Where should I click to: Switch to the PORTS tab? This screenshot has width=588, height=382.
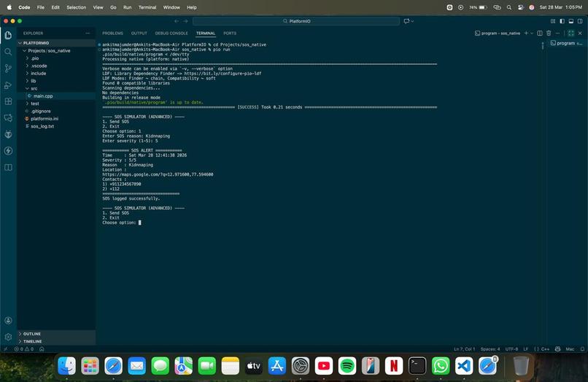pos(230,33)
